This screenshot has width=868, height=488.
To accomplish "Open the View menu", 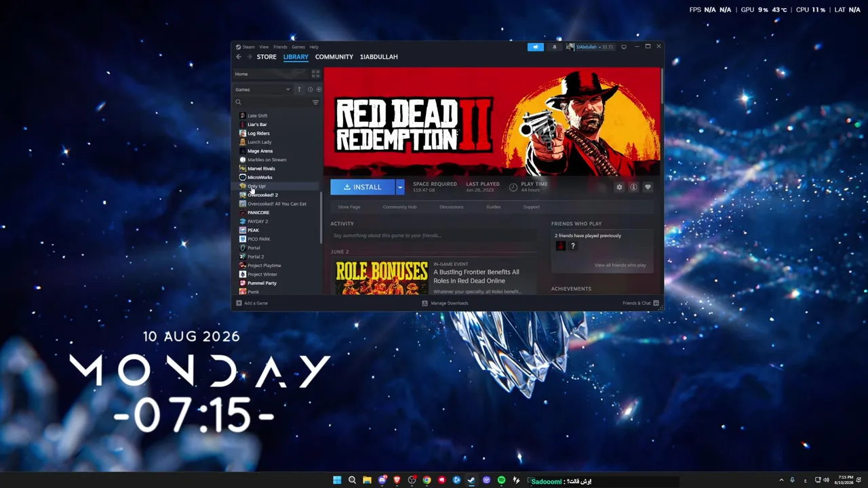I will coord(264,47).
